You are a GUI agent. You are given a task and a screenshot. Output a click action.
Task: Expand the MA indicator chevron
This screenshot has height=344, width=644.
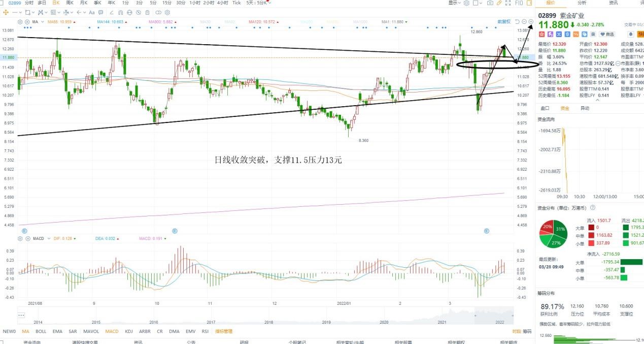click(x=43, y=22)
